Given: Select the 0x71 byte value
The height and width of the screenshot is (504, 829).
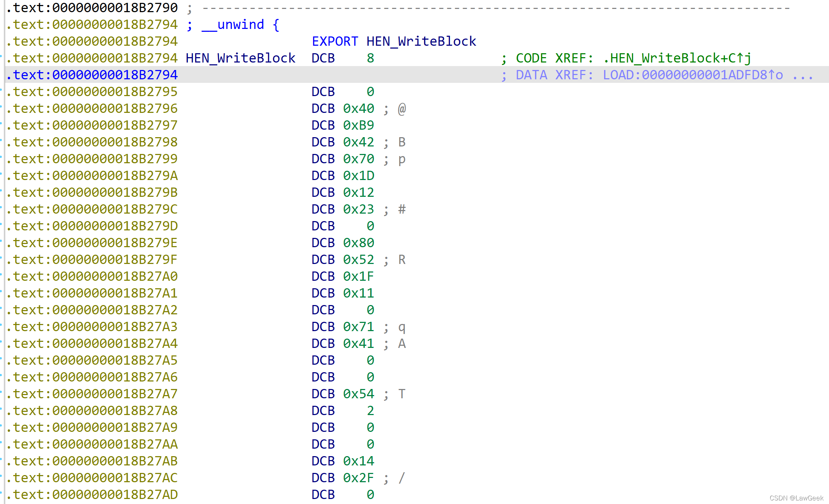Looking at the screenshot, I should point(358,327).
